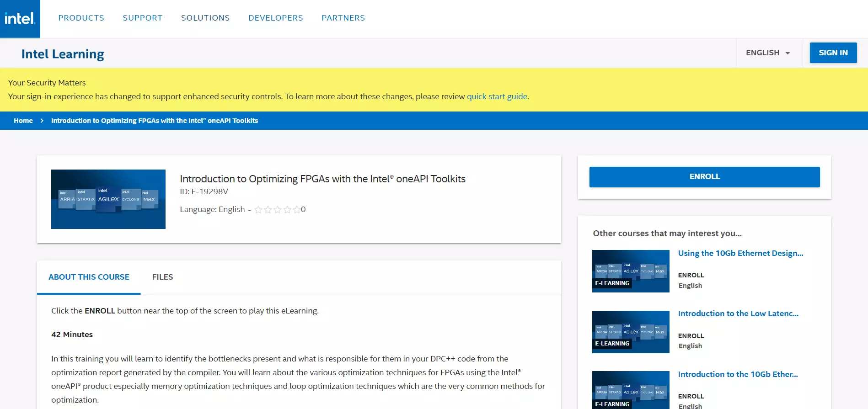Open the PRODUCTS menu
The width and height of the screenshot is (868, 409).
point(81,18)
